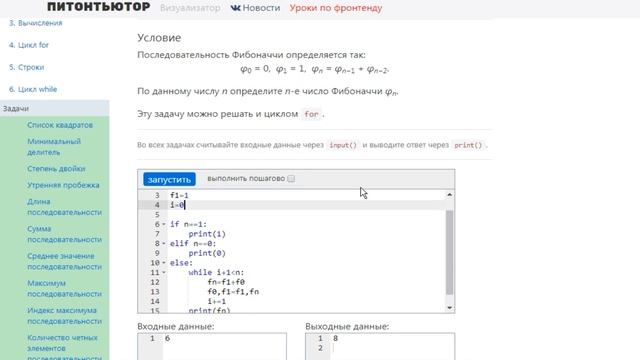Enable выполнить пошагово checkbox
Viewport: 640px width, 360px height.
291,178
